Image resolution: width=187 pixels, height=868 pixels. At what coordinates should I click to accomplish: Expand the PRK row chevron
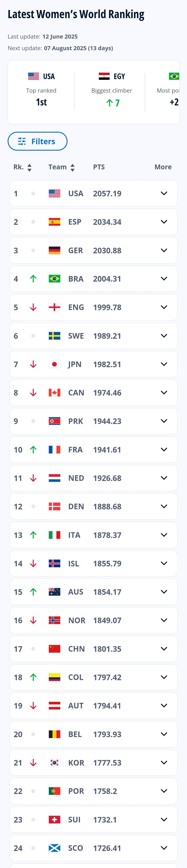coord(164,421)
